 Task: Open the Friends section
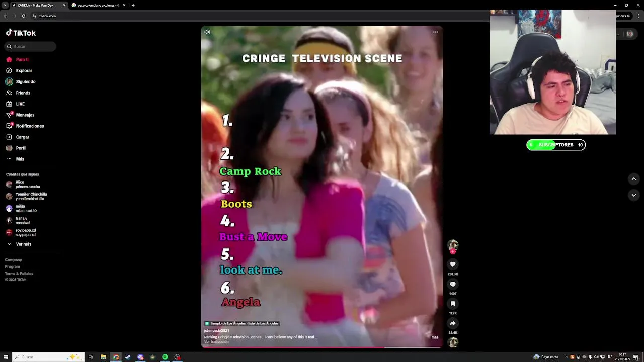coord(18,93)
